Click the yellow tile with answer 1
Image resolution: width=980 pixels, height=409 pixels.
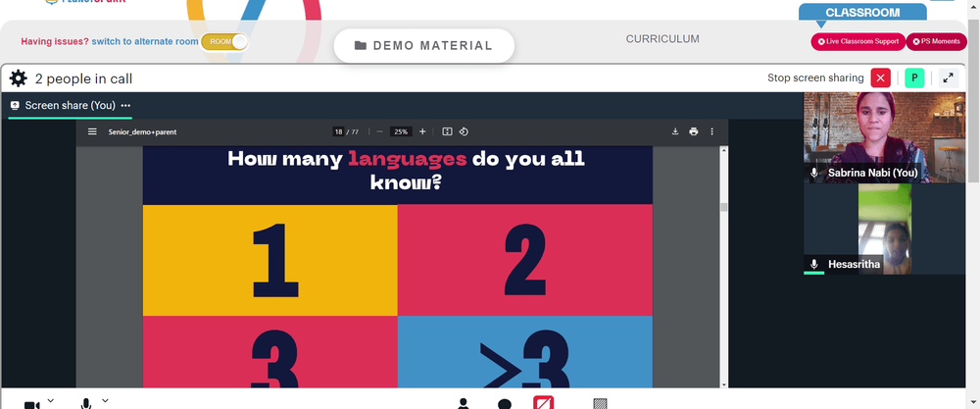[270, 260]
